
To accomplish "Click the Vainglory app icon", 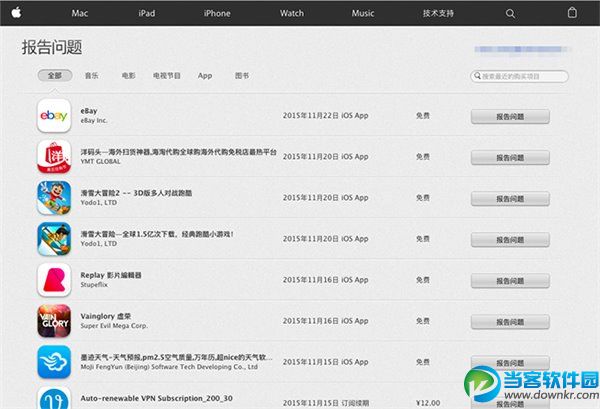I will [54, 321].
